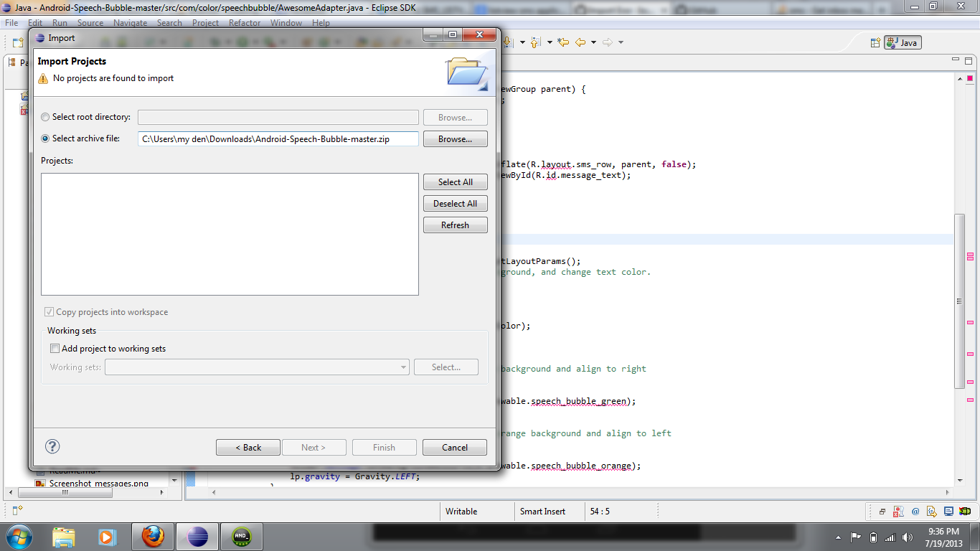Open Console fast view icon
The image size is (980, 551).
point(948,512)
